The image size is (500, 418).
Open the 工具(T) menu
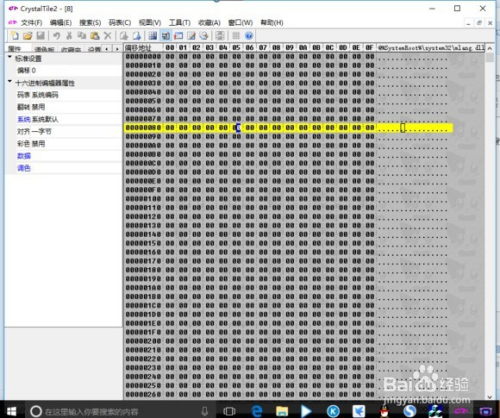179,23
